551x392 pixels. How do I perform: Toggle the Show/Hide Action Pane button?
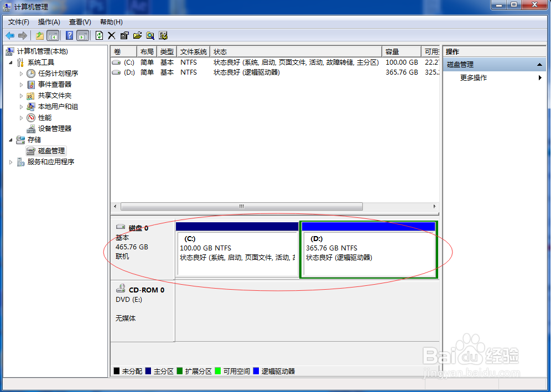tap(82, 35)
